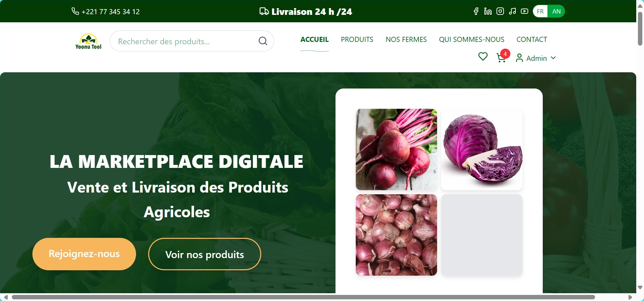
Task: Click the search magnifier icon
Action: click(263, 41)
